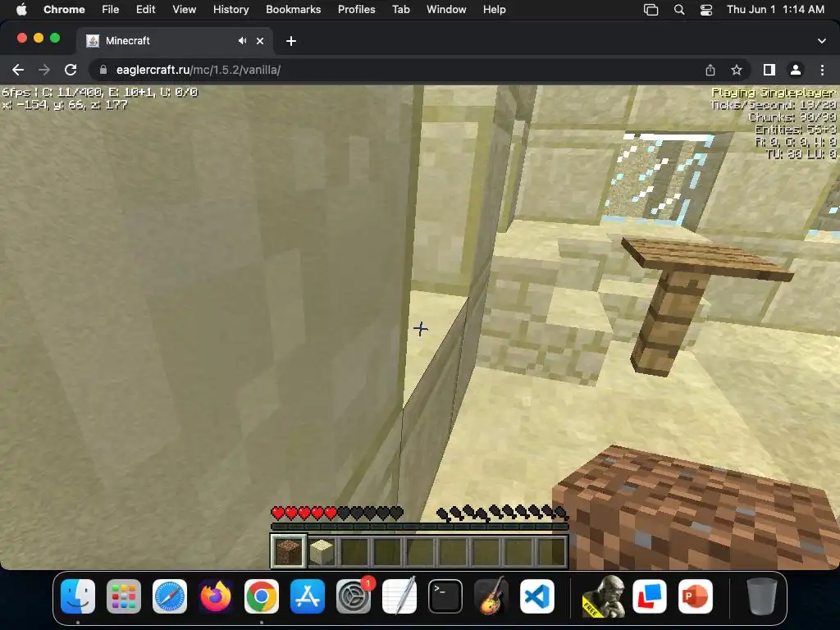Open Google Chrome from the dock
The width and height of the screenshot is (840, 630).
point(262,596)
